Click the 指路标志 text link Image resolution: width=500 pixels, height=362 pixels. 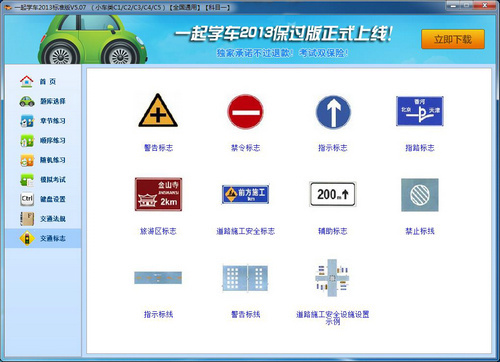pyautogui.click(x=420, y=148)
